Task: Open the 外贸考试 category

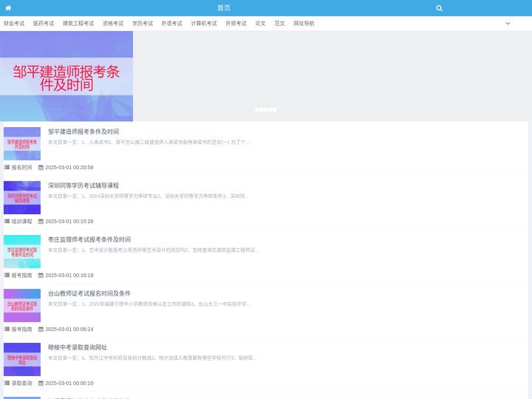Action: coord(236,24)
